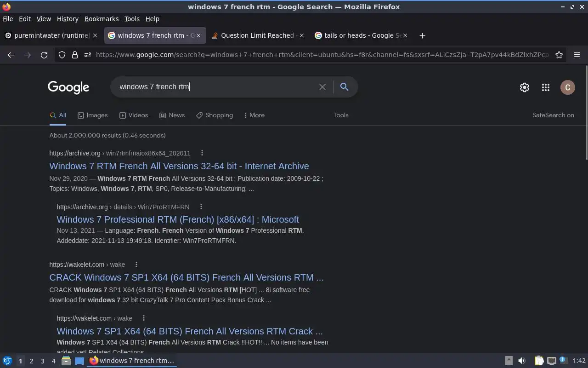
Task: Open the tracking protection shield
Action: (62, 55)
